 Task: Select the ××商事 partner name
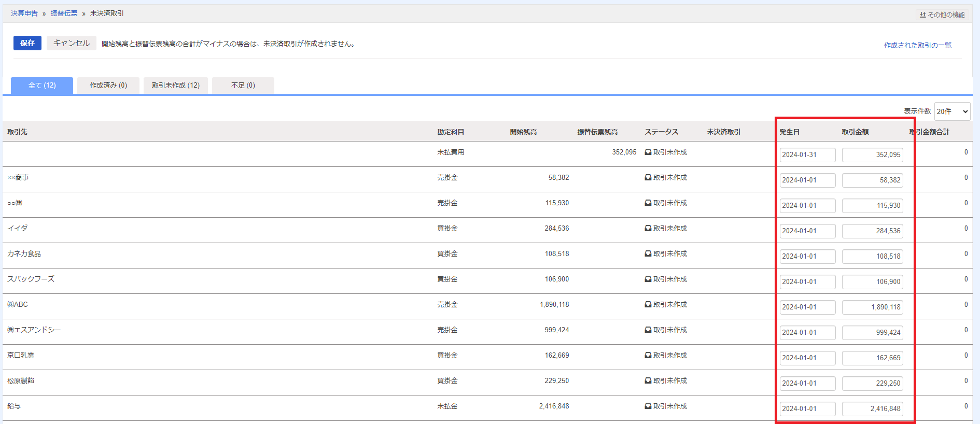coord(18,178)
